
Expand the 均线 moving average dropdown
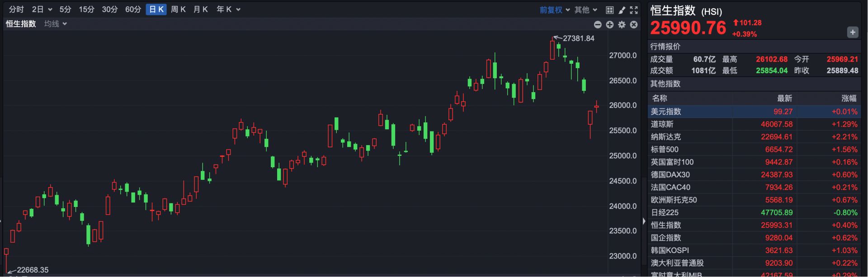click(x=56, y=24)
